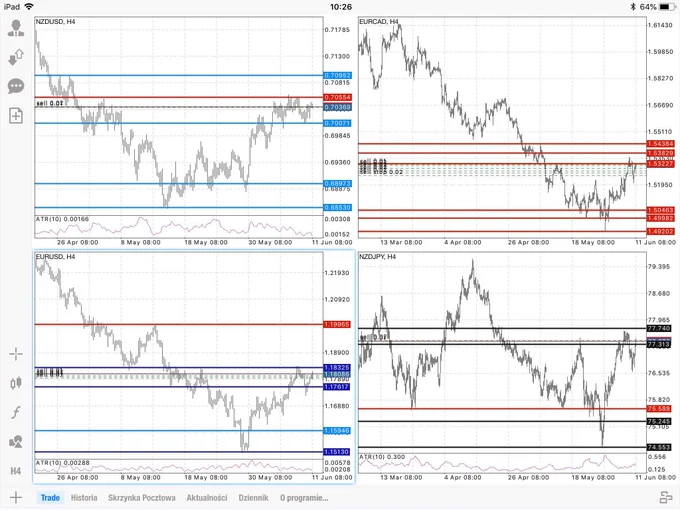Image resolution: width=680 pixels, height=510 pixels.
Task: Select the 1.15946 blue level label
Action: click(x=337, y=431)
